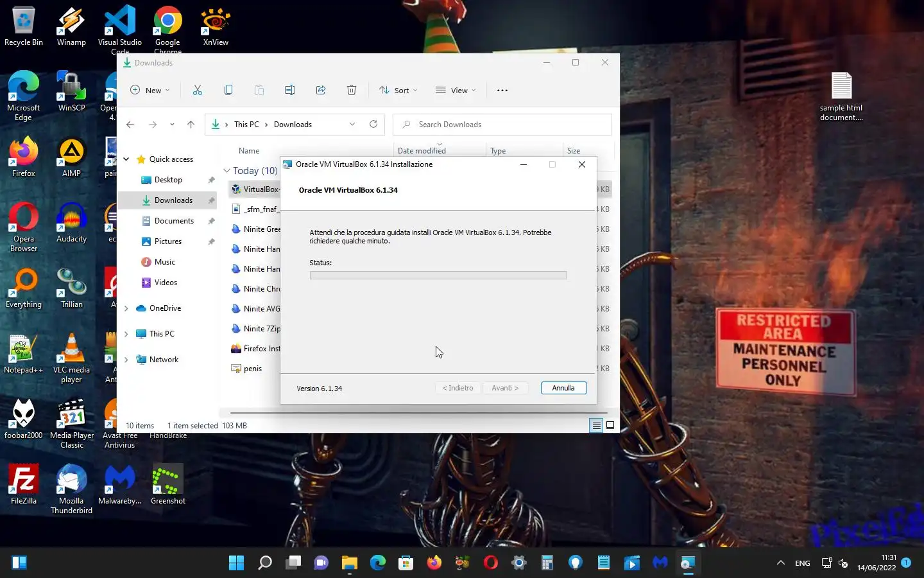Image resolution: width=924 pixels, height=578 pixels.
Task: Click the Copy icon in Downloads toolbar
Action: point(228,90)
